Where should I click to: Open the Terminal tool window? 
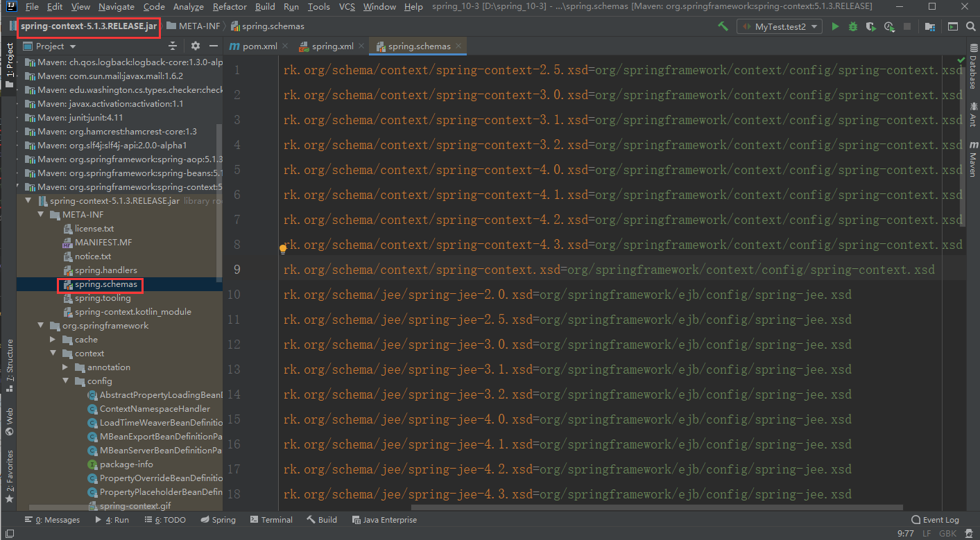point(271,520)
